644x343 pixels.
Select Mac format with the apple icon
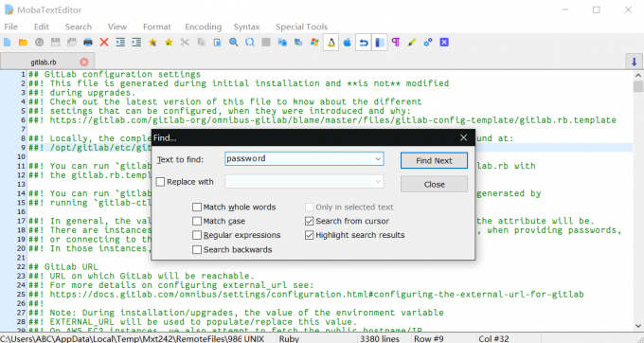click(347, 42)
